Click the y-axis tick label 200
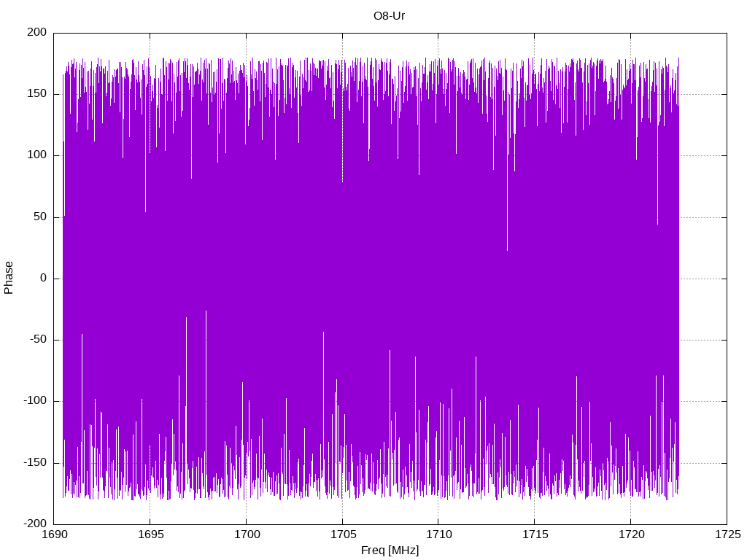The width and height of the screenshot is (747, 560). click(37, 32)
